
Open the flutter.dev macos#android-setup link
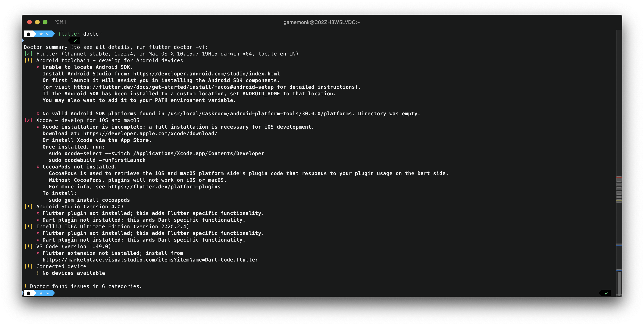click(x=174, y=87)
